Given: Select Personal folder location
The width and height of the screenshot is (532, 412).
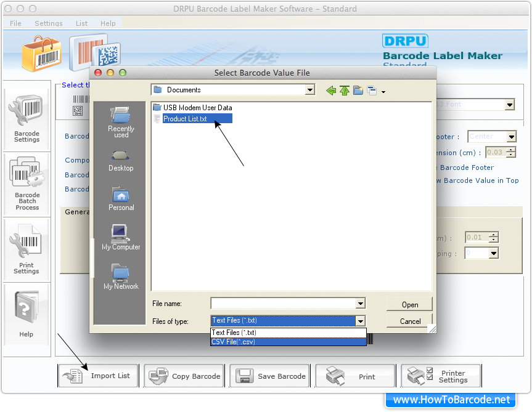Looking at the screenshot, I should tap(121, 199).
